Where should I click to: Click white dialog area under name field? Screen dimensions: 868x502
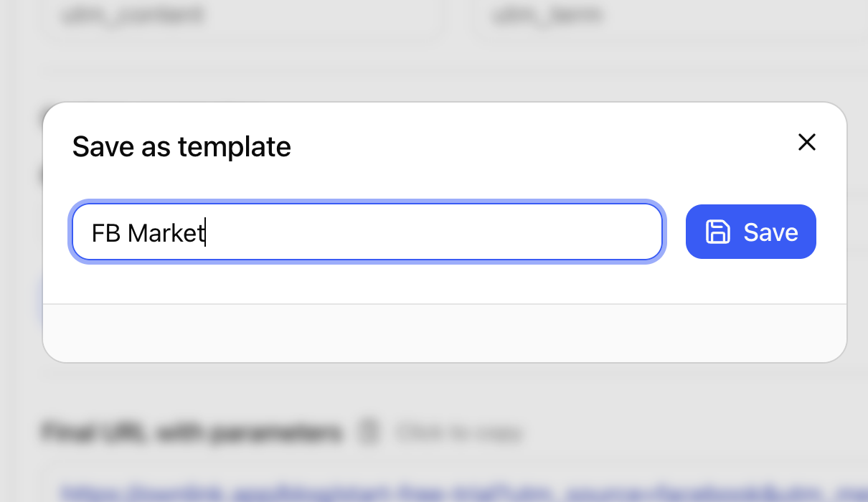click(x=445, y=283)
